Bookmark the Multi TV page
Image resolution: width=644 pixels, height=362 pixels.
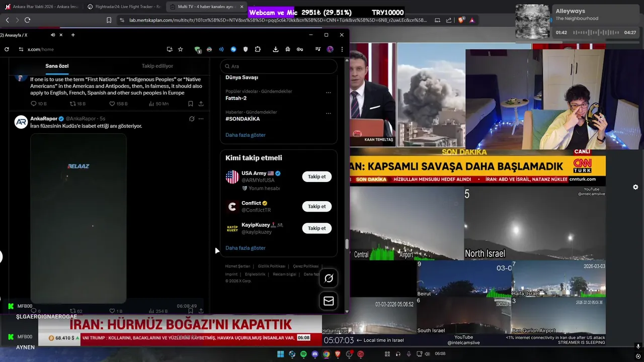[x=109, y=20]
